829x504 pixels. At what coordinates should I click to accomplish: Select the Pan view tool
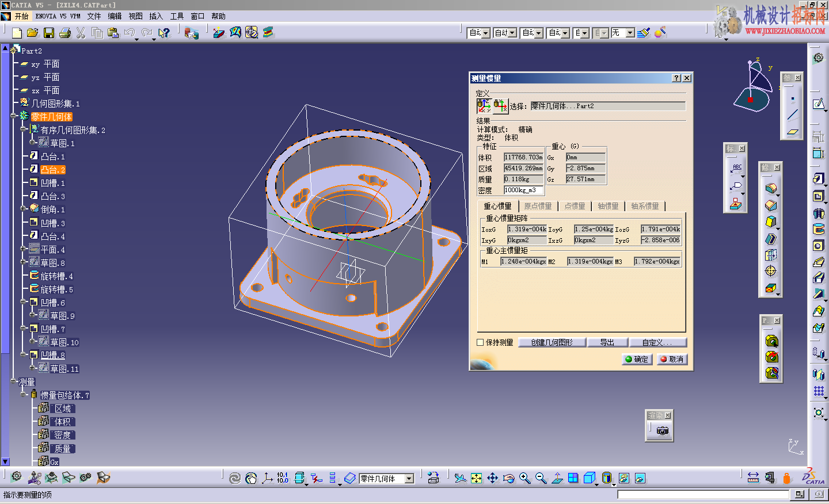pyautogui.click(x=492, y=478)
